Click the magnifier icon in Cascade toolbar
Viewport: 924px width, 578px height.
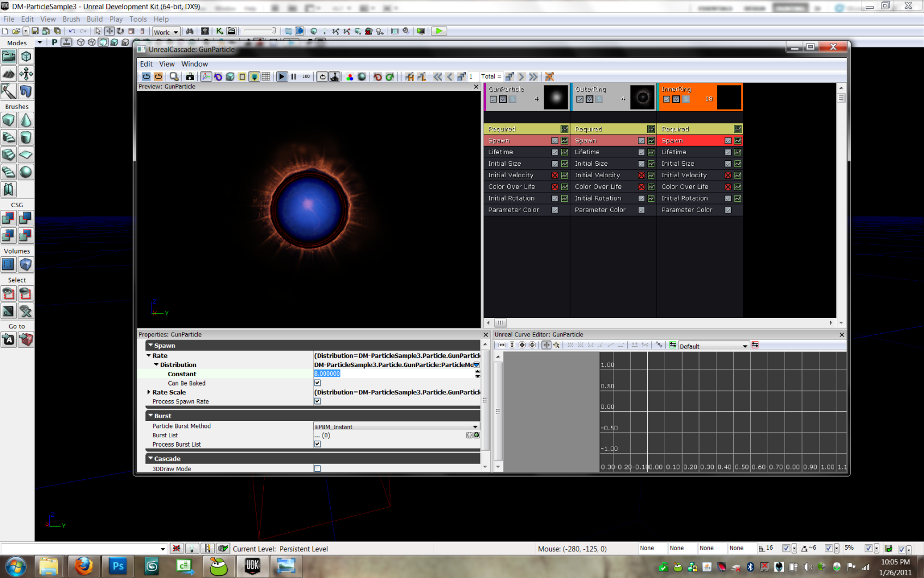pyautogui.click(x=174, y=77)
